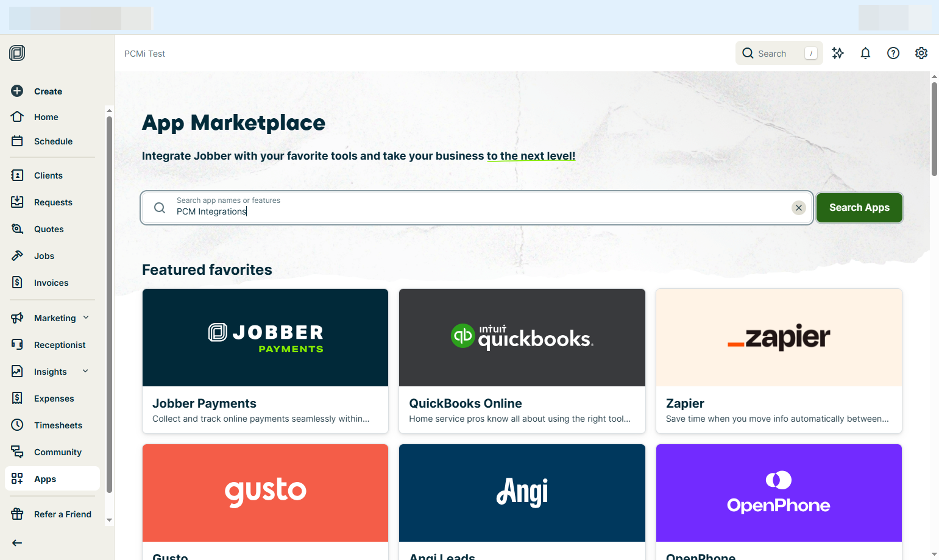Open the QuickBooks Online app card
This screenshot has width=939, height=560.
click(x=522, y=361)
